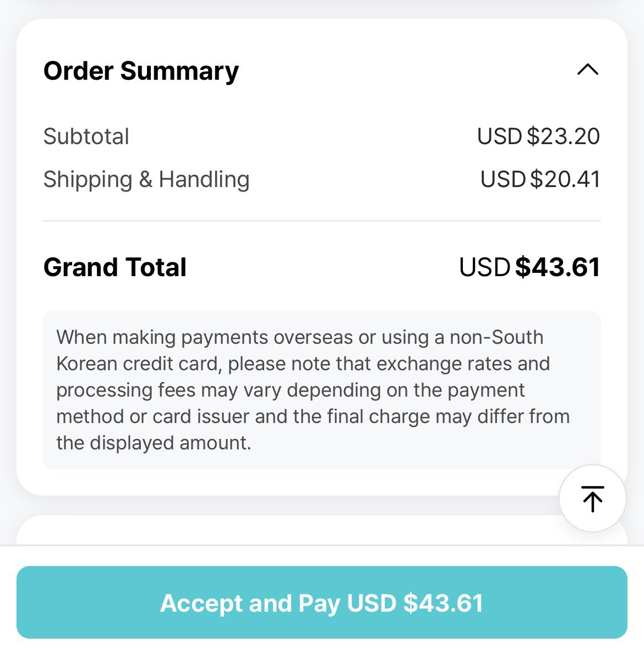The height and width of the screenshot is (648, 644).
Task: Click the word 'Summary' in header
Action: pos(179,71)
